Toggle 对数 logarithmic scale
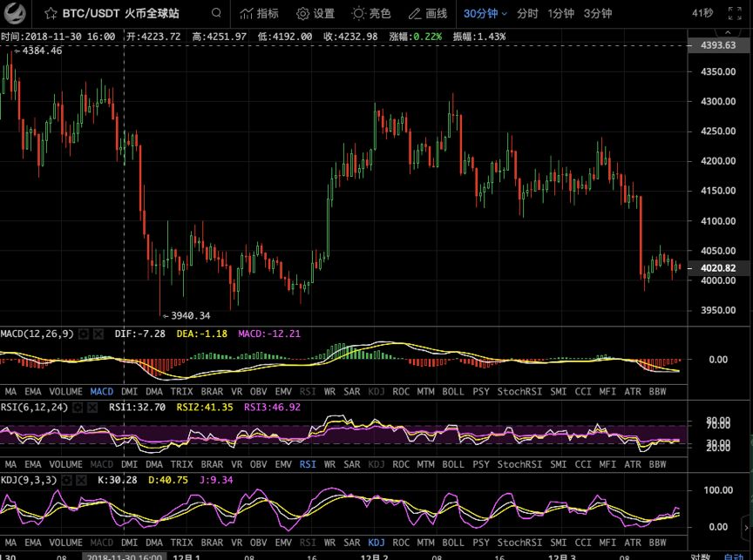The width and height of the screenshot is (753, 560). coord(700,556)
